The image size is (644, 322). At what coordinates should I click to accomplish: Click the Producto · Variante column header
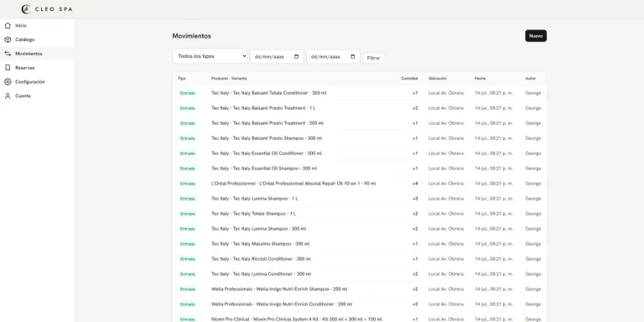(x=229, y=79)
